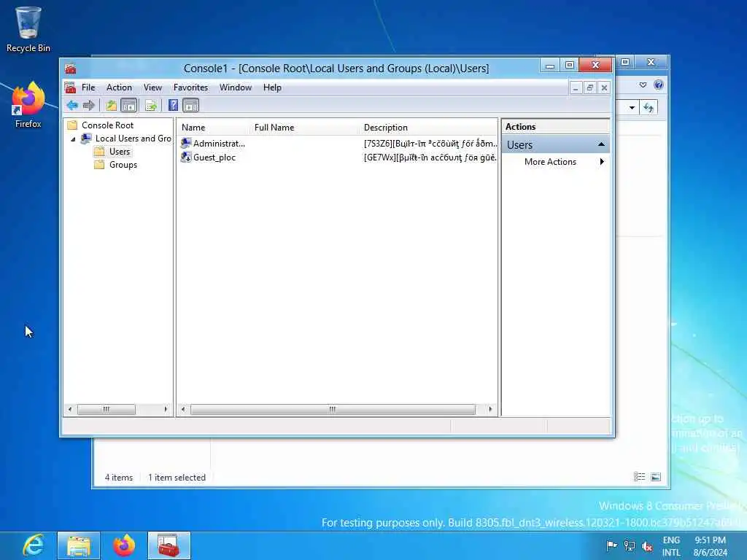This screenshot has width=747, height=560.
Task: Collapse the Local Users and Groups node
Action: point(73,139)
